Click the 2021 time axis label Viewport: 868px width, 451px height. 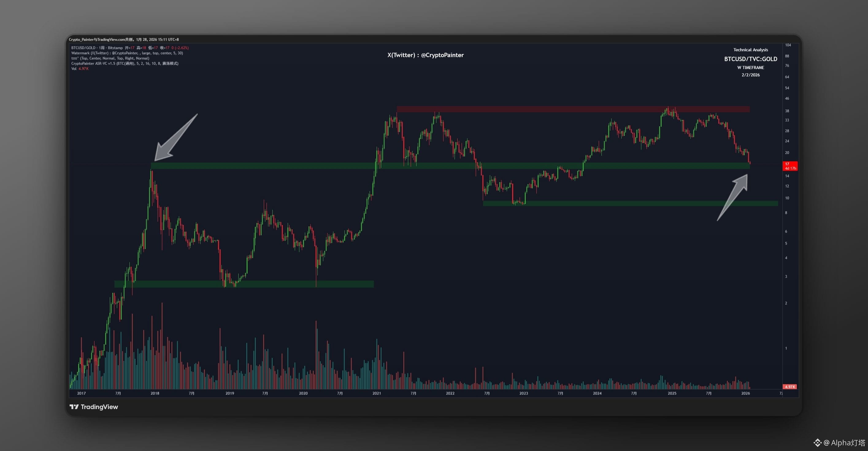tap(376, 393)
